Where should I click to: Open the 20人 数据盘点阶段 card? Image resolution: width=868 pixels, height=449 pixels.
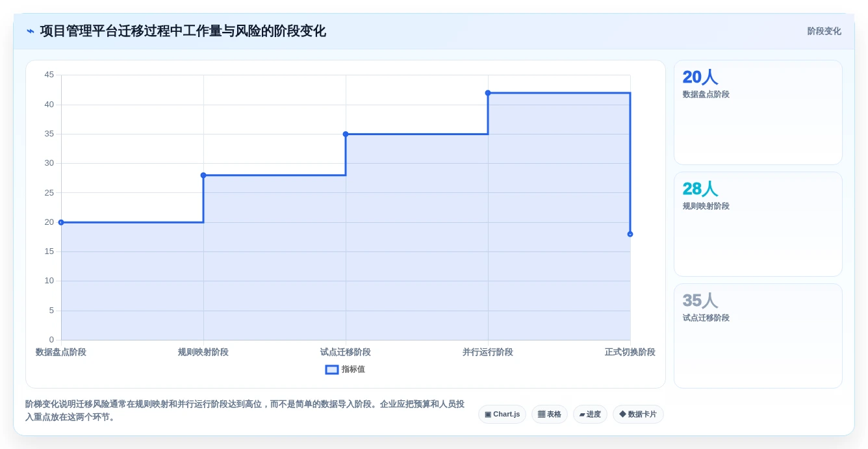[758, 112]
